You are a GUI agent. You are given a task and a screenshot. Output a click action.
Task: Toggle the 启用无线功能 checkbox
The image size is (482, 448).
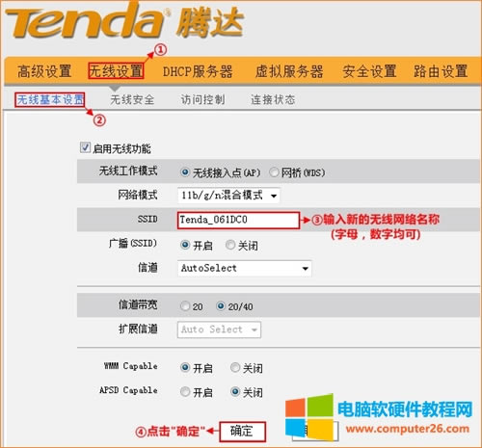click(x=85, y=147)
